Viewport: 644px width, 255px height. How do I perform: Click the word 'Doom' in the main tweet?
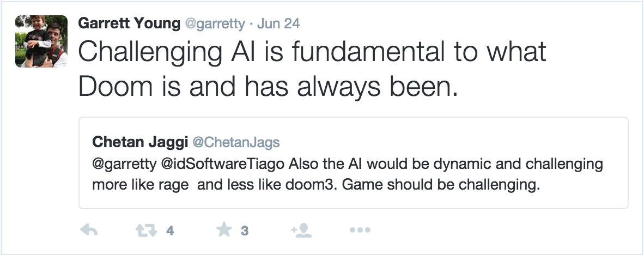click(113, 87)
